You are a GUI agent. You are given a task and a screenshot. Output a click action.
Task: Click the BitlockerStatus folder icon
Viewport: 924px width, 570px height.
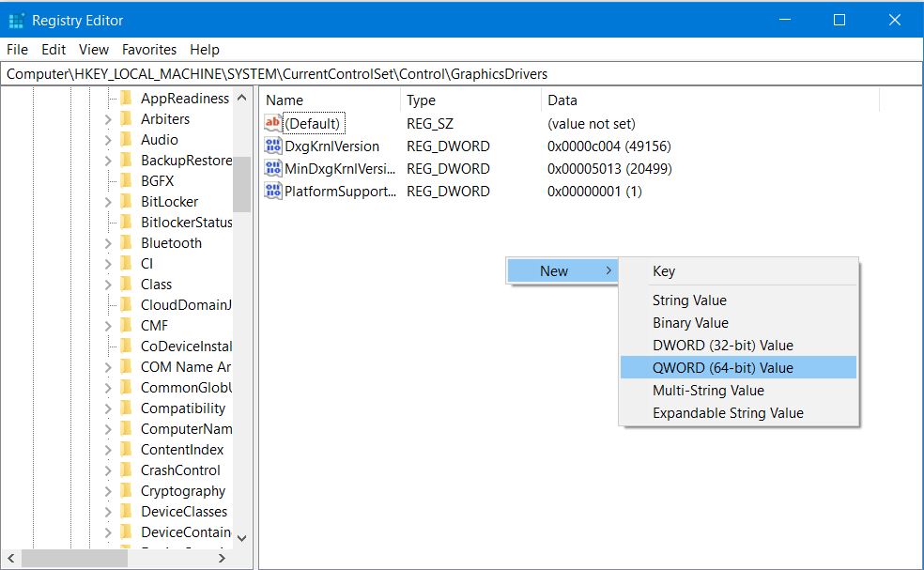pos(126,222)
